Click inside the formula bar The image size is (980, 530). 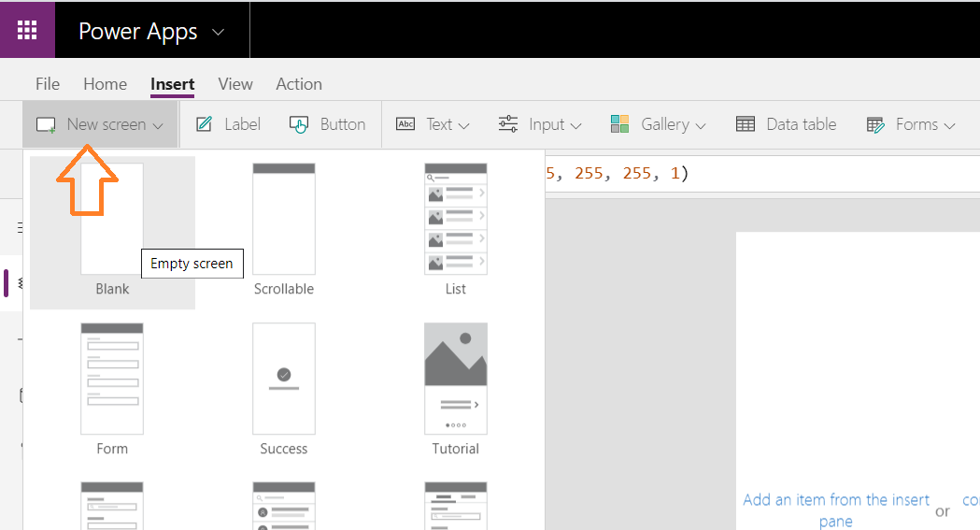point(762,174)
